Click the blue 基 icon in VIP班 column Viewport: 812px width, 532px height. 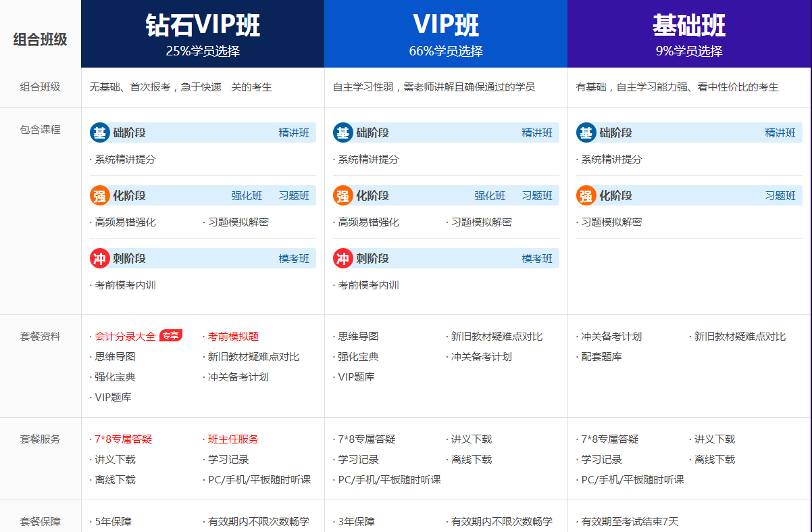[x=342, y=132]
